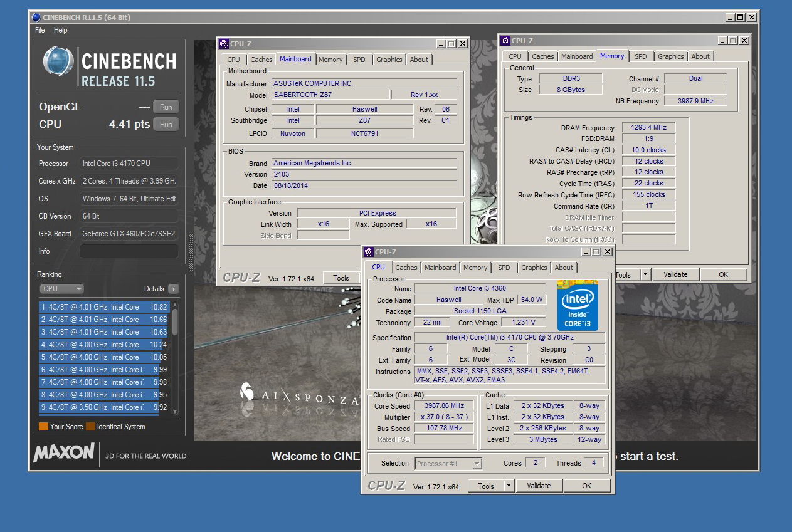The image size is (792, 532).
Task: Switch to CPU tab in Mainboard CPU-Z window
Action: [x=233, y=60]
